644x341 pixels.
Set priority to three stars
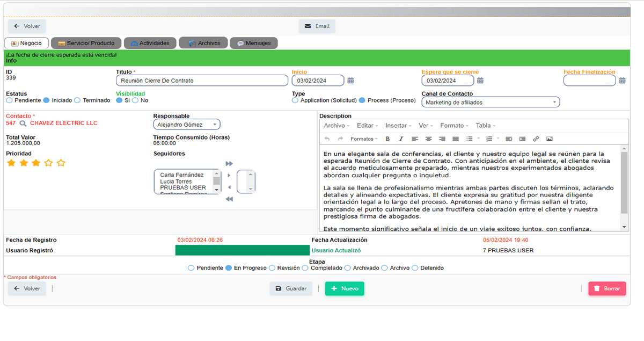pos(36,163)
